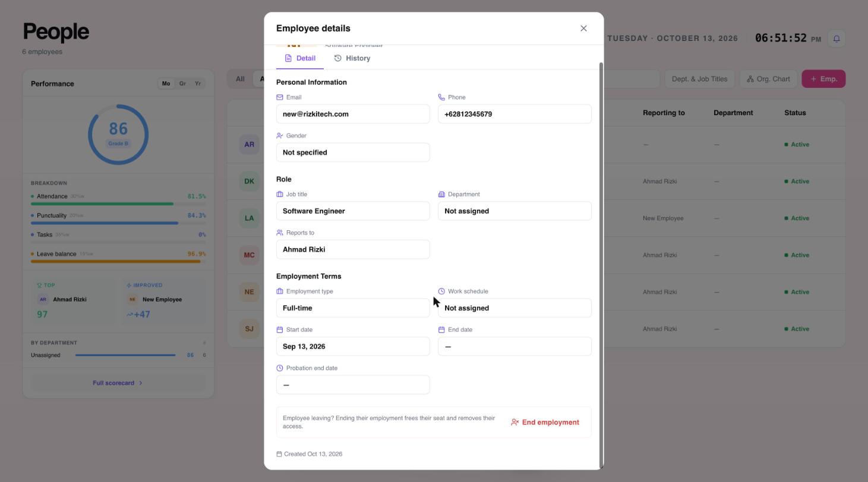This screenshot has height=482, width=868.
Task: Click the Phone handset icon
Action: click(x=441, y=97)
